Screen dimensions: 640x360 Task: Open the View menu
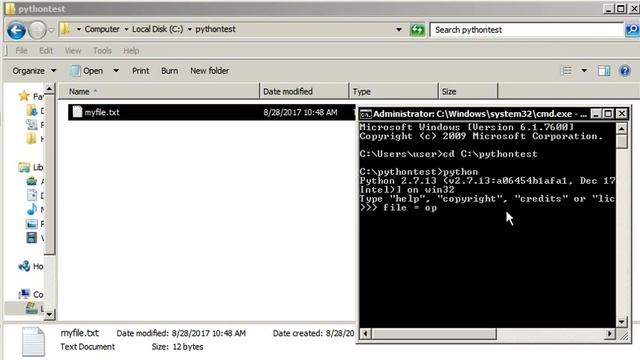coord(73,51)
